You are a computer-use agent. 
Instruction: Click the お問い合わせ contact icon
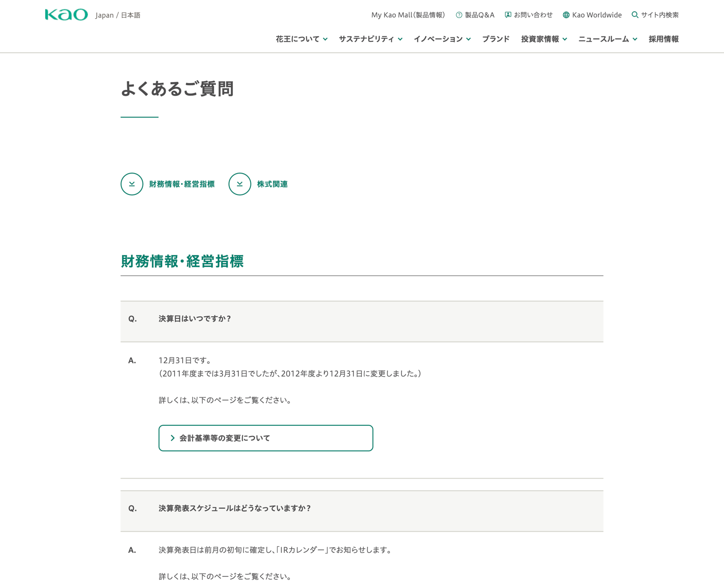click(508, 15)
